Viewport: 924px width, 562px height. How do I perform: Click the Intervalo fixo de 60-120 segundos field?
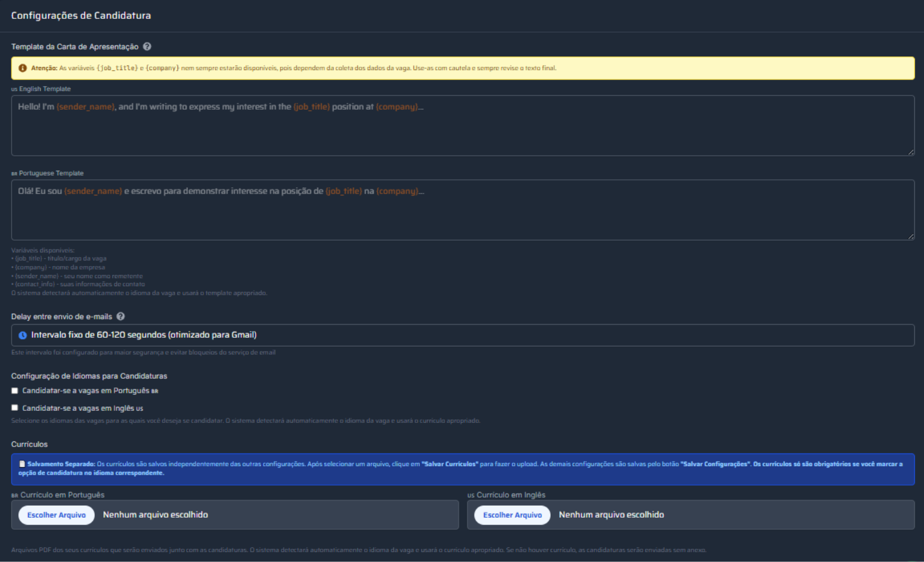point(462,335)
